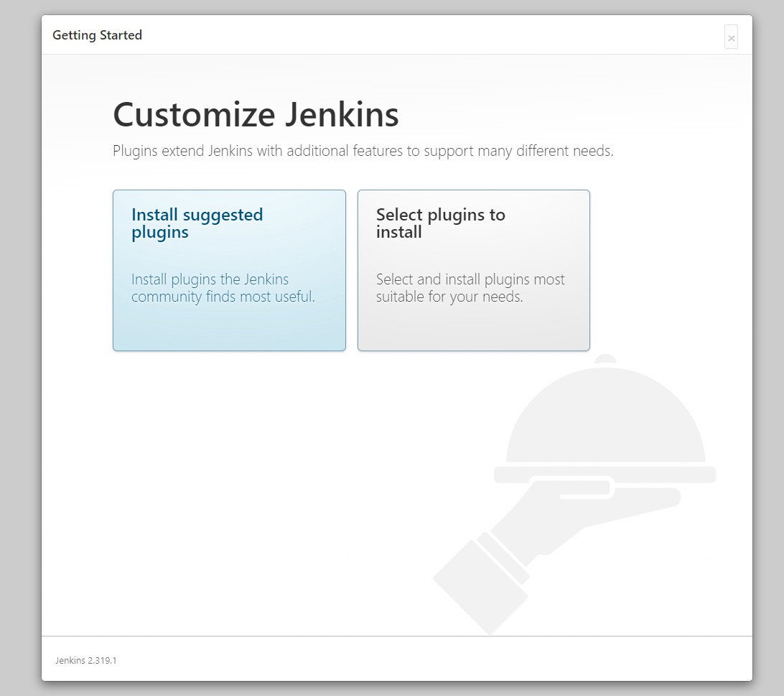Click the knob atop the cloche

point(606,358)
